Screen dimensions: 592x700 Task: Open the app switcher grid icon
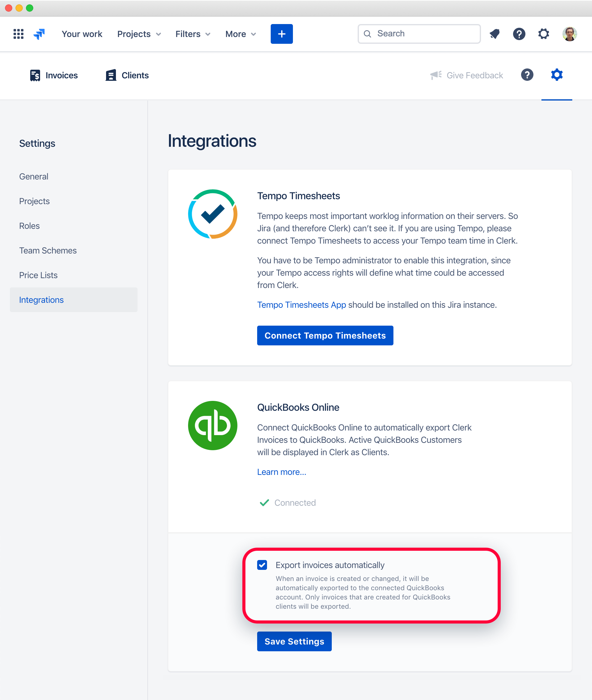click(x=18, y=34)
